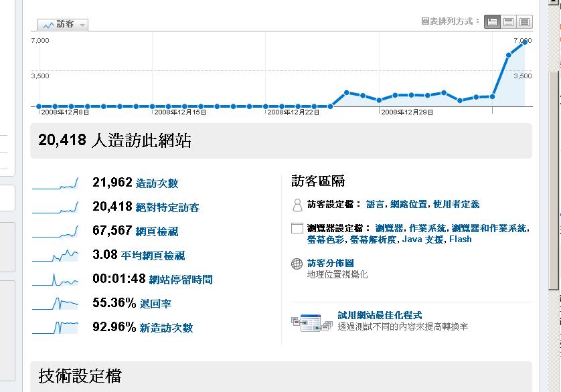The height and width of the screenshot is (392, 561).
Task: Choose the third chart layout icon
Action: [525, 21]
